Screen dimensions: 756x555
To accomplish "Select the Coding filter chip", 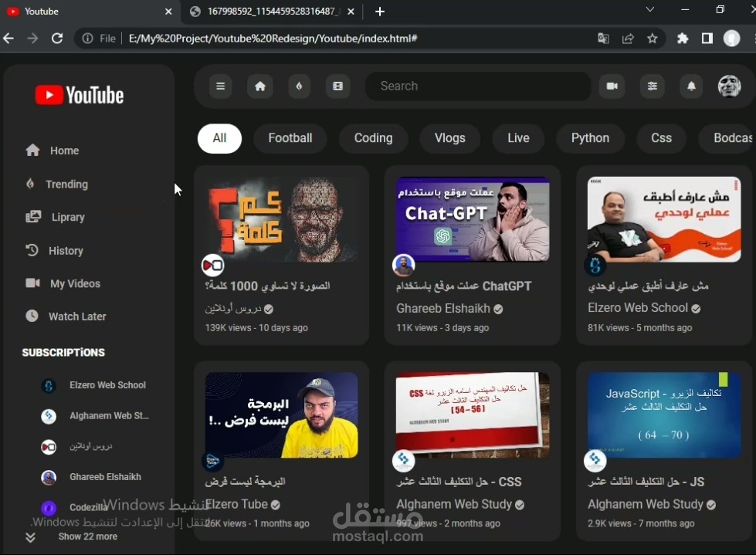I will pos(373,138).
